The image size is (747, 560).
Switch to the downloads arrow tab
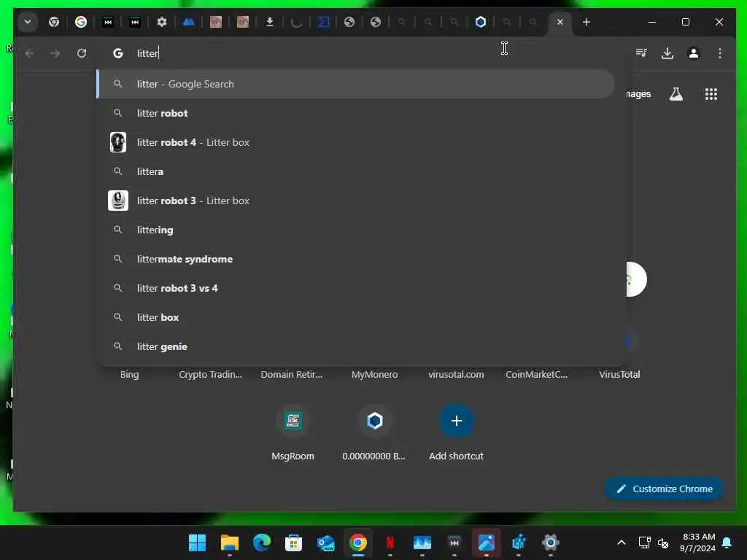[270, 22]
